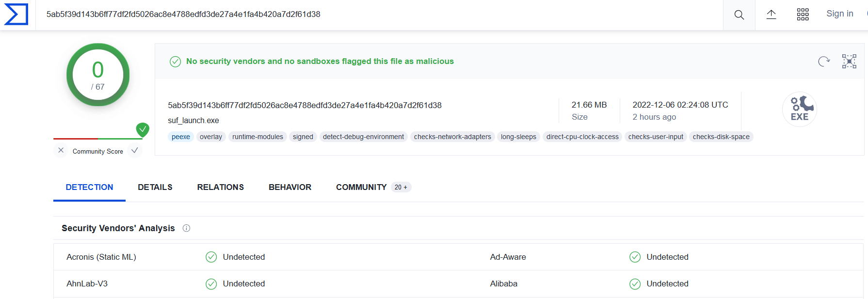Switch to the BEHAVIOR tab
This screenshot has width=868, height=299.
pos(289,187)
